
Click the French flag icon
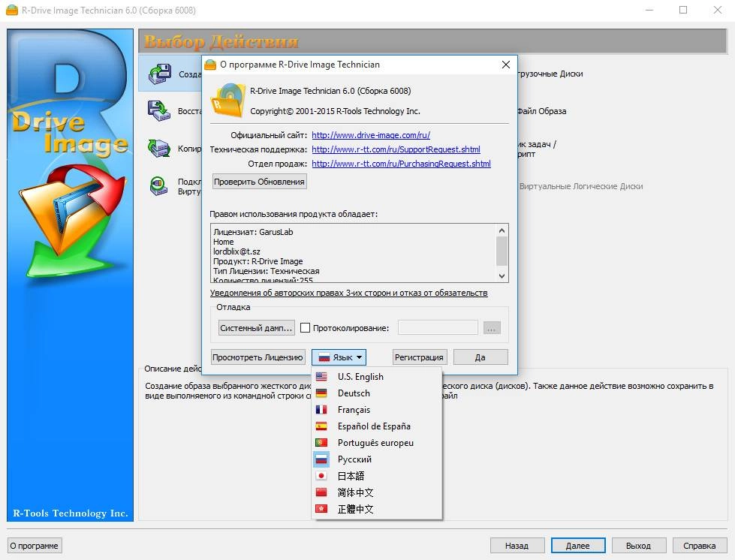pyautogui.click(x=321, y=410)
